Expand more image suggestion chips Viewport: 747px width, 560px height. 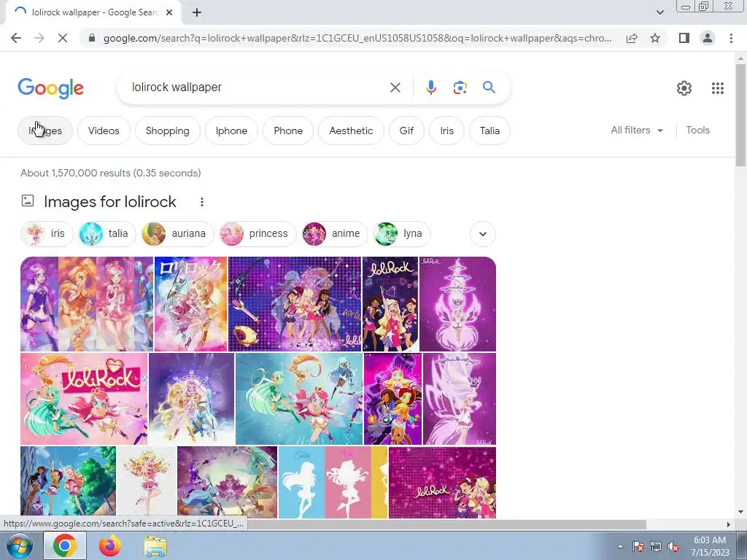click(x=483, y=234)
